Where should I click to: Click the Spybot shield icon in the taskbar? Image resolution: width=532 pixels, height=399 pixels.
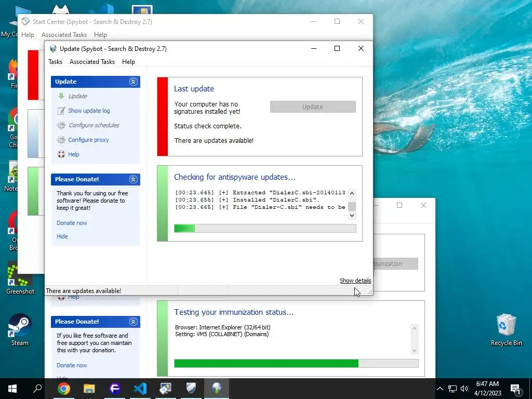191,389
